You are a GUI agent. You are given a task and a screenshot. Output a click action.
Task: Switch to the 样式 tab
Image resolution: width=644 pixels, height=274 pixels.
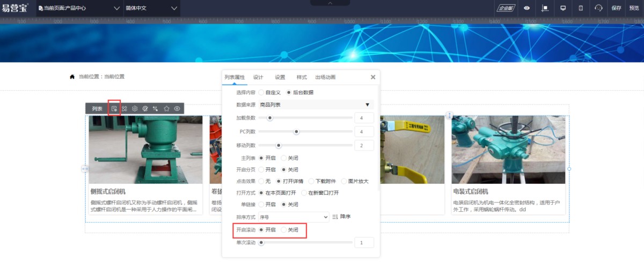tap(302, 77)
